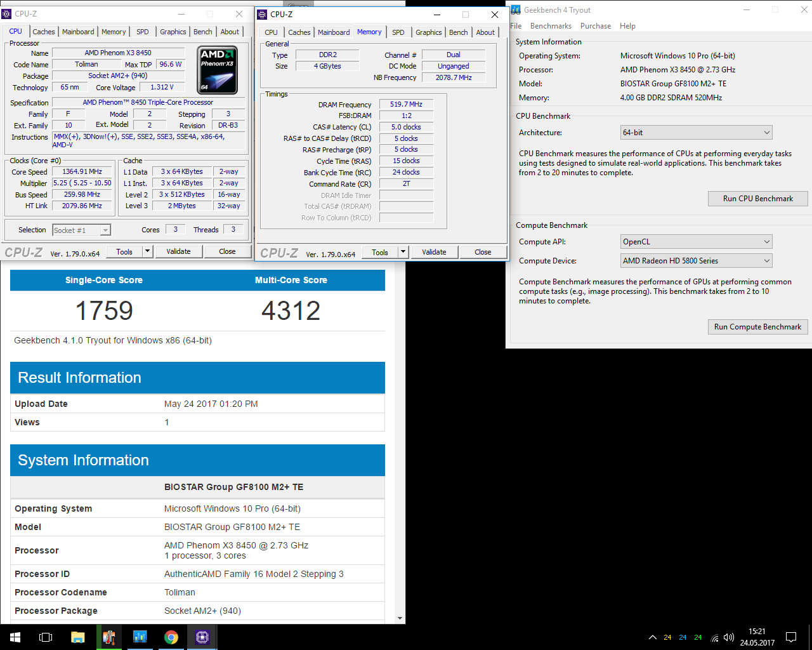Expand the Compute Device Radeon HD 5800 dropdown
Screen dimensions: 812x650
point(766,261)
